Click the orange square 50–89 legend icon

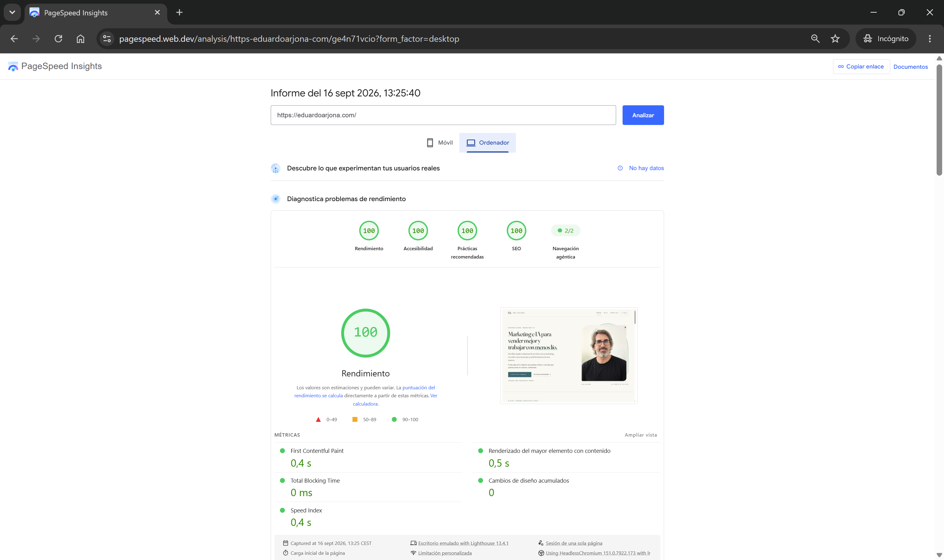(355, 420)
